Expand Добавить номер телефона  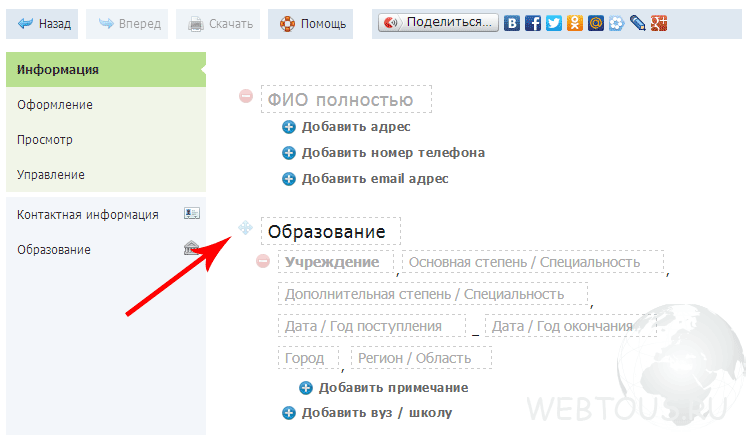tap(384, 153)
